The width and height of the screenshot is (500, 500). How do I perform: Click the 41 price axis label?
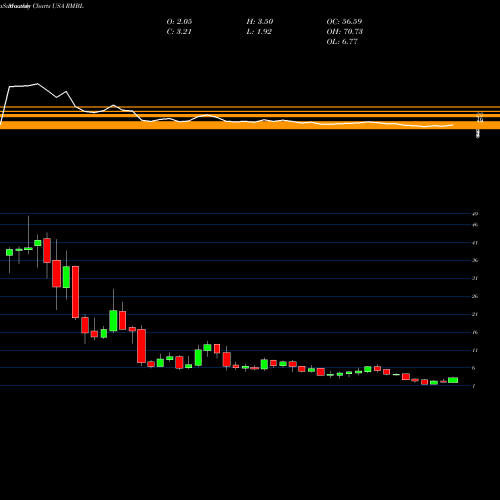pos(475,243)
